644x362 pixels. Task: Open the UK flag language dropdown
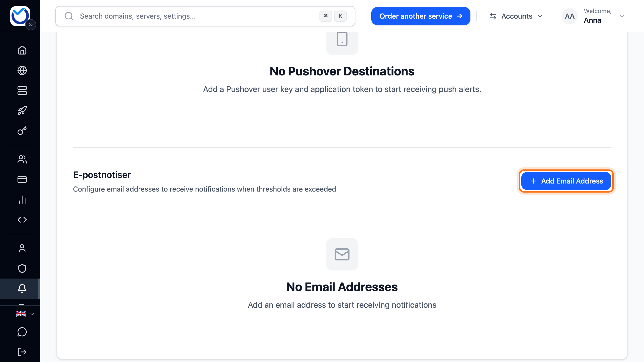pos(25,314)
